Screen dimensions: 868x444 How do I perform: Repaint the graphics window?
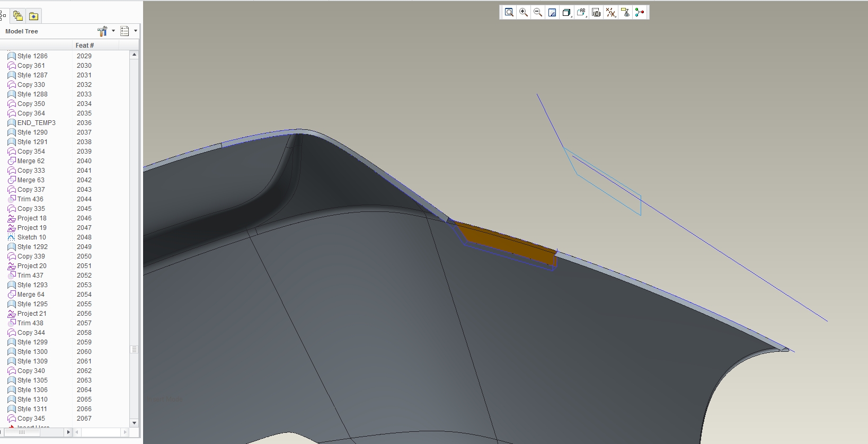(x=552, y=13)
